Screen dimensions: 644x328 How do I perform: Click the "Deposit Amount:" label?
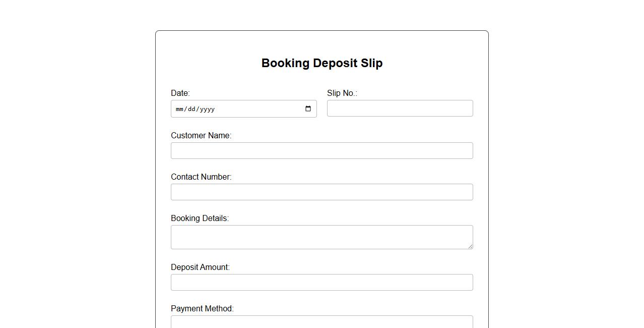click(200, 267)
